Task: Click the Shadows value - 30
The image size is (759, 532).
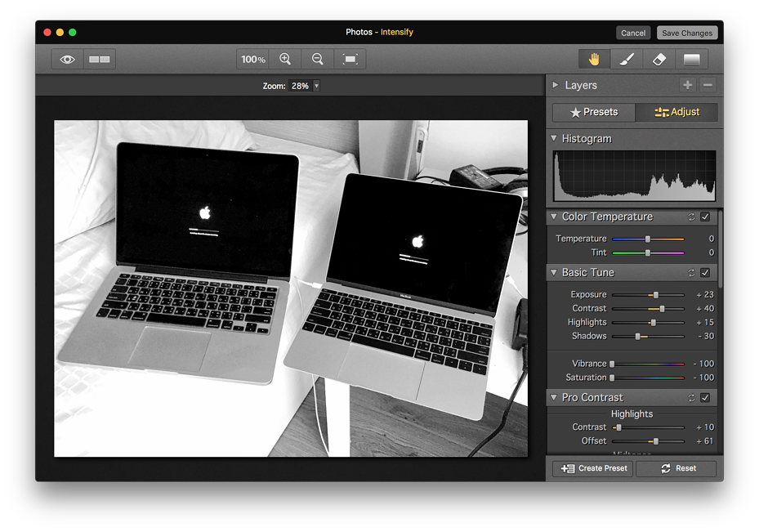Action: [x=706, y=336]
